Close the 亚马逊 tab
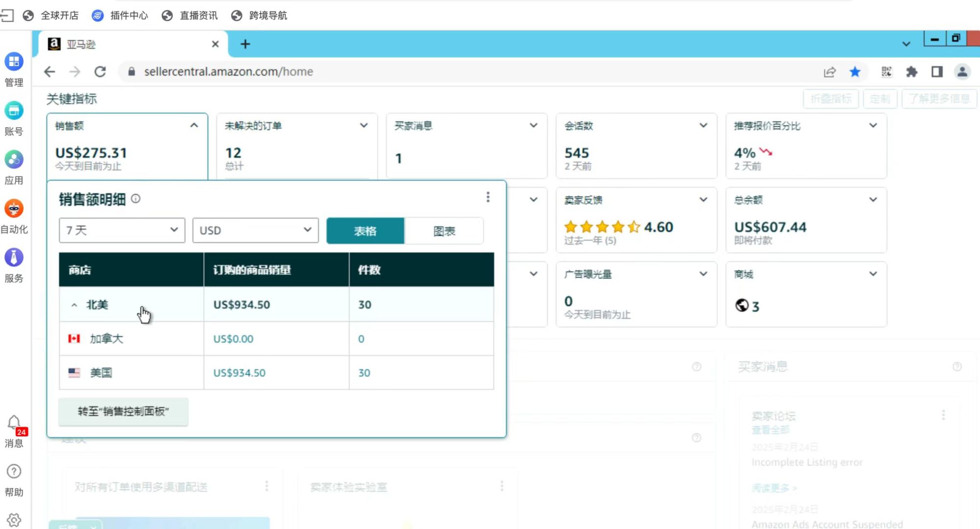Screen dimensions: 980x529 click(215, 44)
